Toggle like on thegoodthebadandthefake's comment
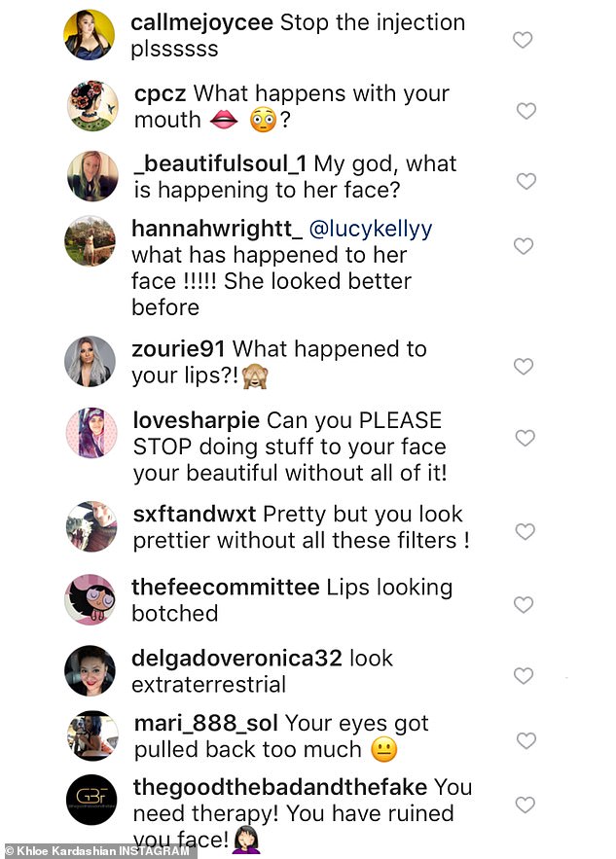Screen dimensions: 616x859 coord(525,805)
